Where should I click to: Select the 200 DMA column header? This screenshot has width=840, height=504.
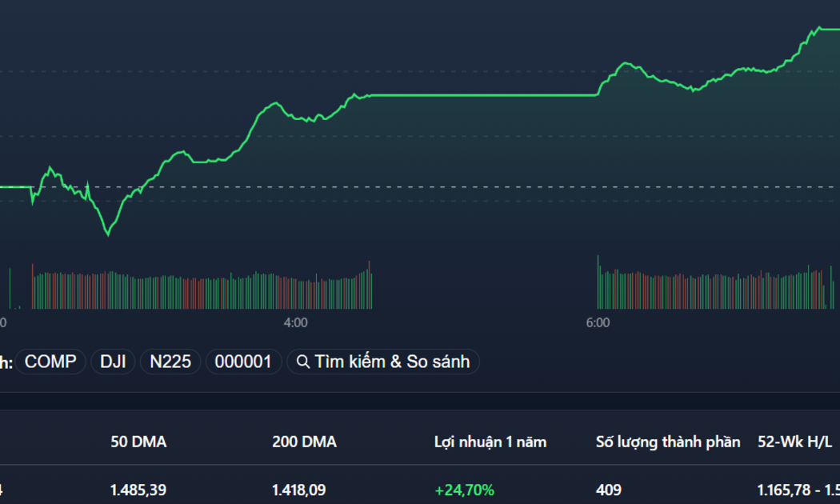[304, 442]
